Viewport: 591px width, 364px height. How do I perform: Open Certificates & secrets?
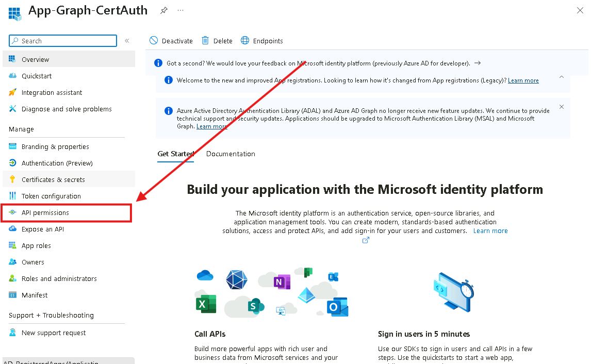(x=69, y=180)
